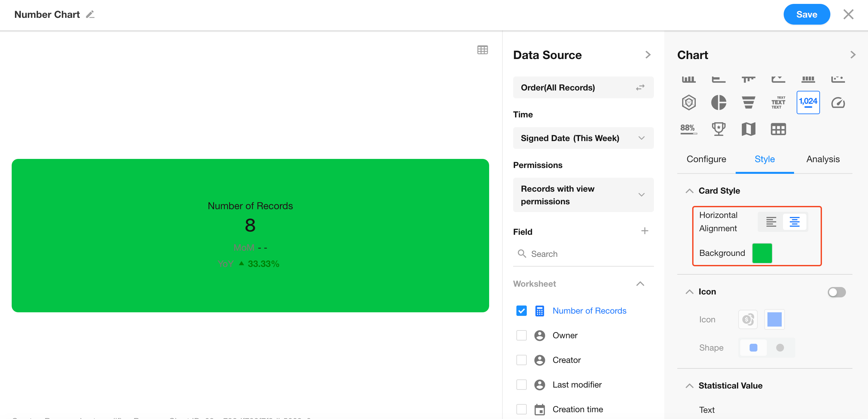Switch data source with the swap arrows icon
Viewport: 868px width, 419px height.
click(640, 88)
